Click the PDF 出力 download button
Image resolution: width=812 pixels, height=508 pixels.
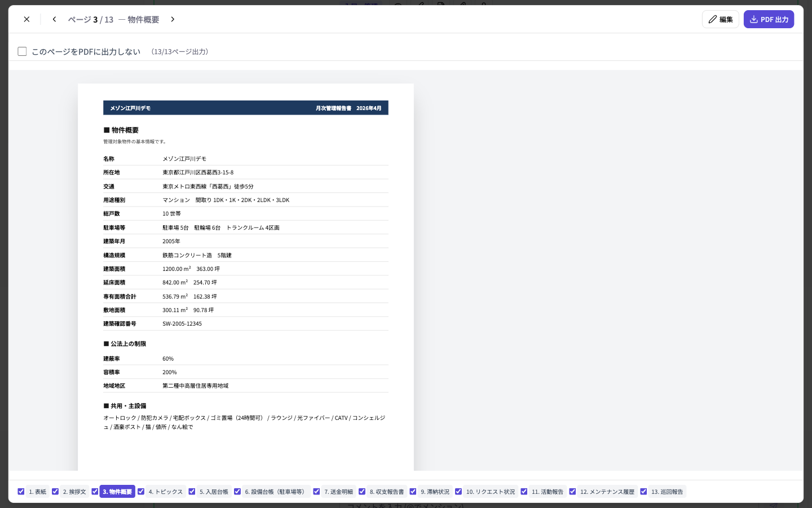click(x=769, y=19)
